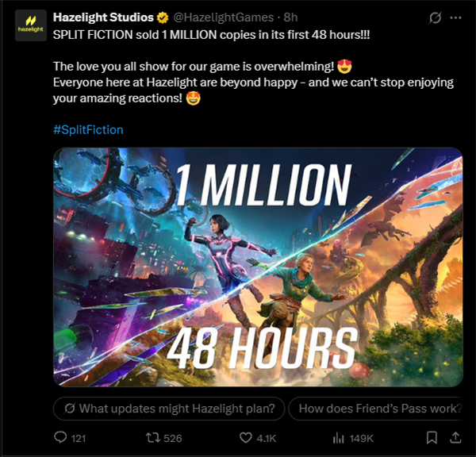Click the 121 replies count
Image resolution: width=476 pixels, height=457 pixels.
pos(79,437)
